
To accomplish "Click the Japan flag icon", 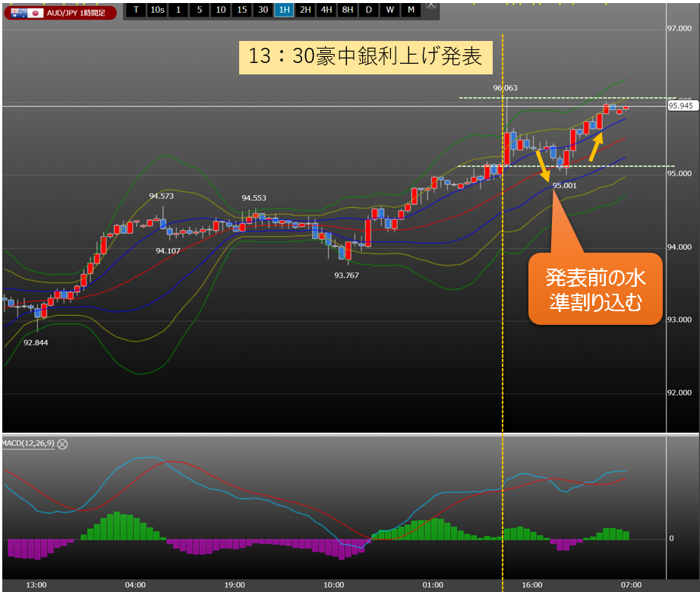I will 35,13.
